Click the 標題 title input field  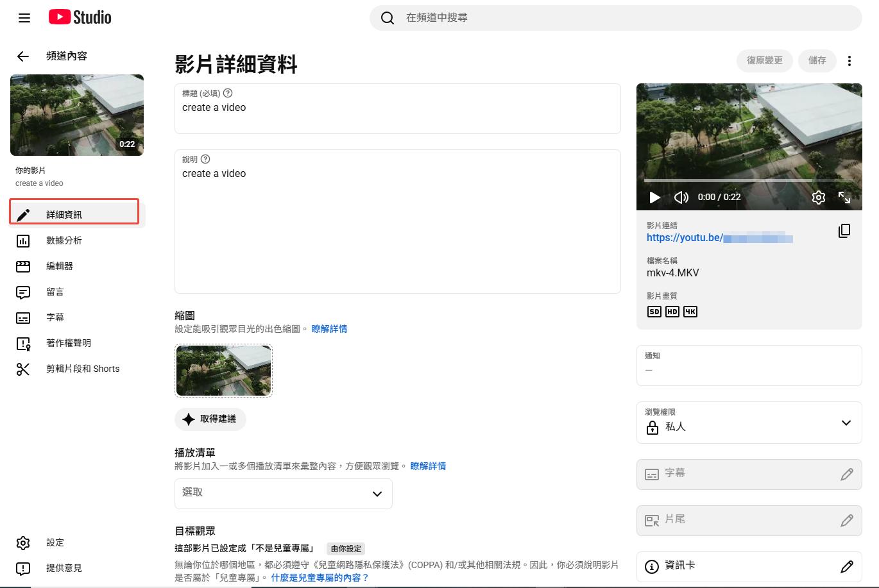[x=398, y=108]
